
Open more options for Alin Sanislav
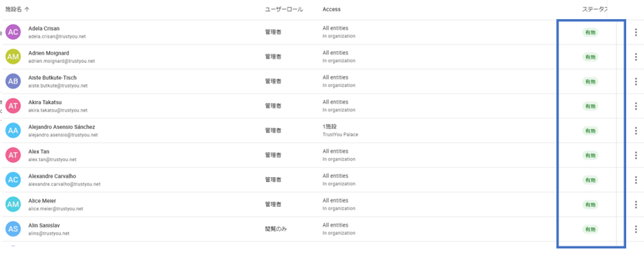[636, 229]
